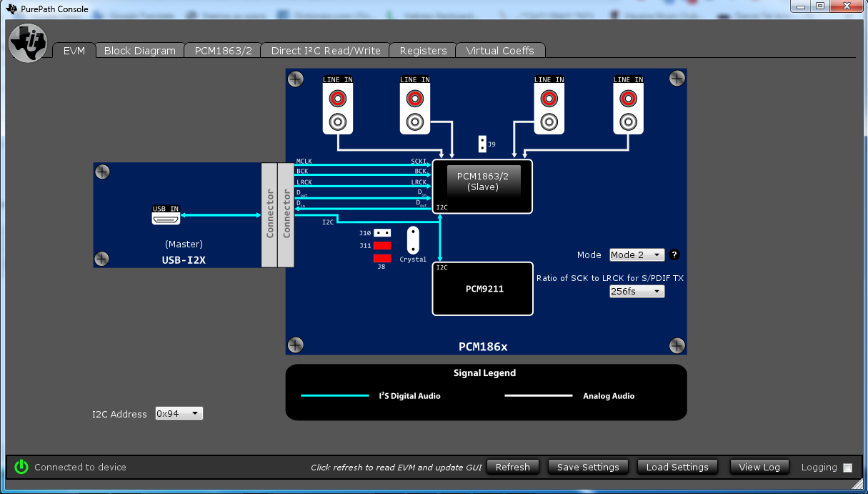Open View Log
868x494 pixels.
pos(759,467)
